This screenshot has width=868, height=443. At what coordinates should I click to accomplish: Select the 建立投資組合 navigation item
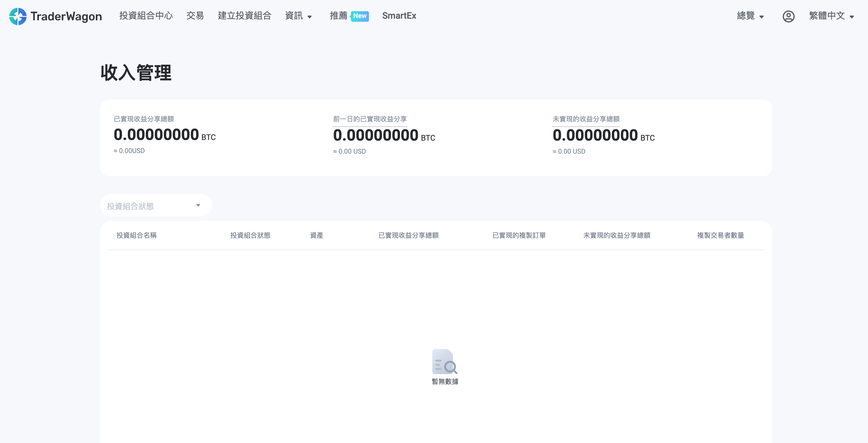245,16
